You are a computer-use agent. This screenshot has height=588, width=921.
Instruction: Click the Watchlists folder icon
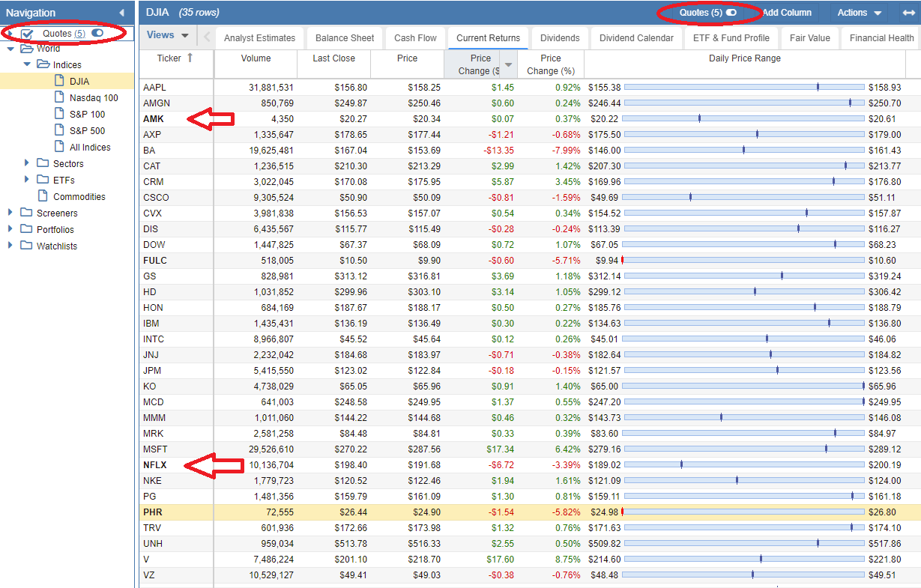(x=27, y=246)
